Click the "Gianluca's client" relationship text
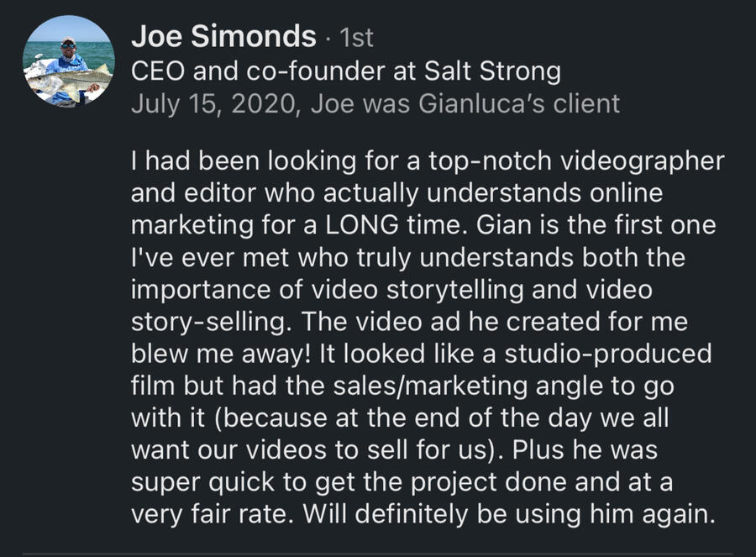Image resolution: width=756 pixels, height=557 pixels. point(519,103)
